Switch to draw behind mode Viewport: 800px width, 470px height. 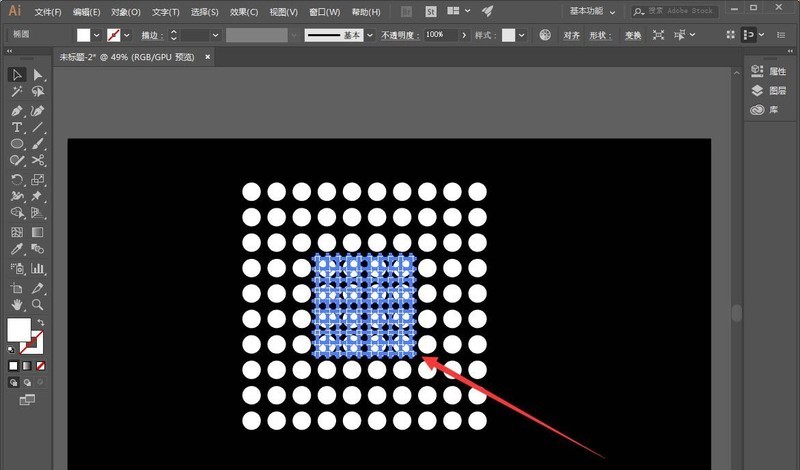27,382
